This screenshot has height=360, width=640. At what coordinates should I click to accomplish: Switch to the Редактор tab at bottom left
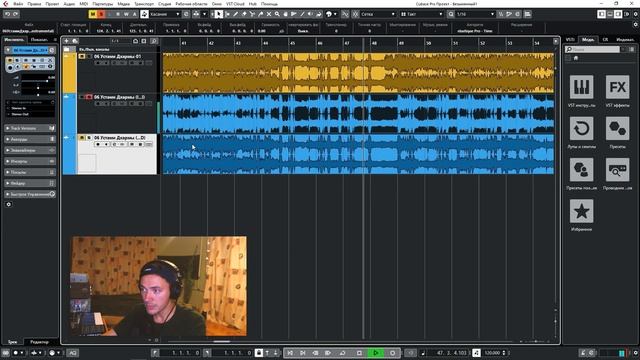pos(40,342)
